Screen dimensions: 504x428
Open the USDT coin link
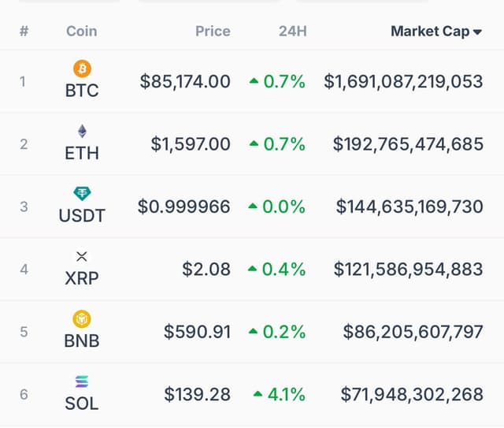[x=82, y=216]
